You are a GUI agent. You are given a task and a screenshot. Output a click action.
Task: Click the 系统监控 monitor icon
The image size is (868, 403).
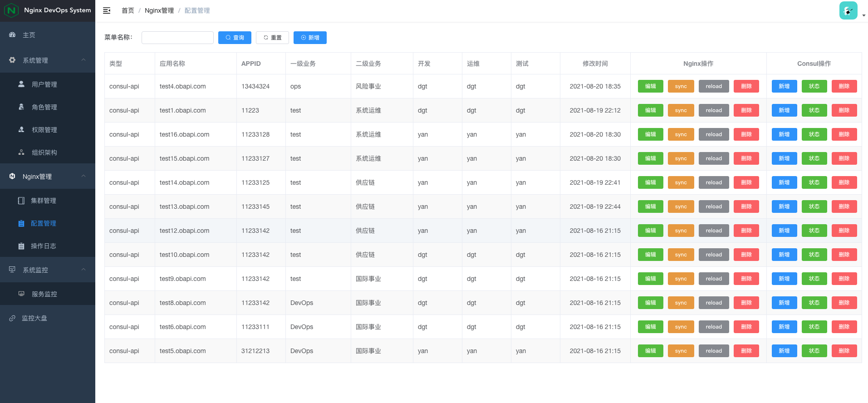point(12,270)
